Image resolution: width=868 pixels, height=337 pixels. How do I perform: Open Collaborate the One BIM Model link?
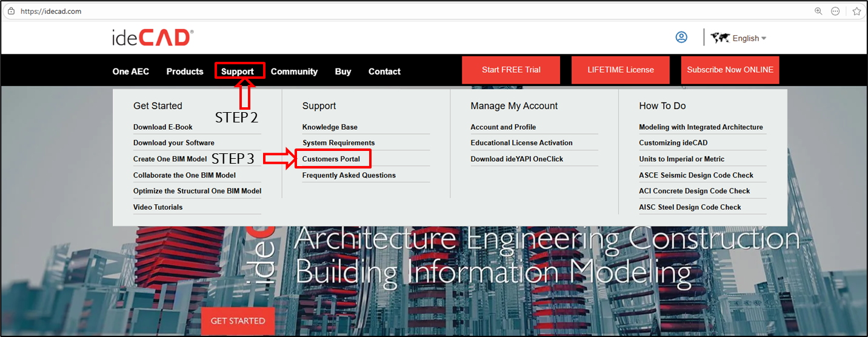(184, 175)
